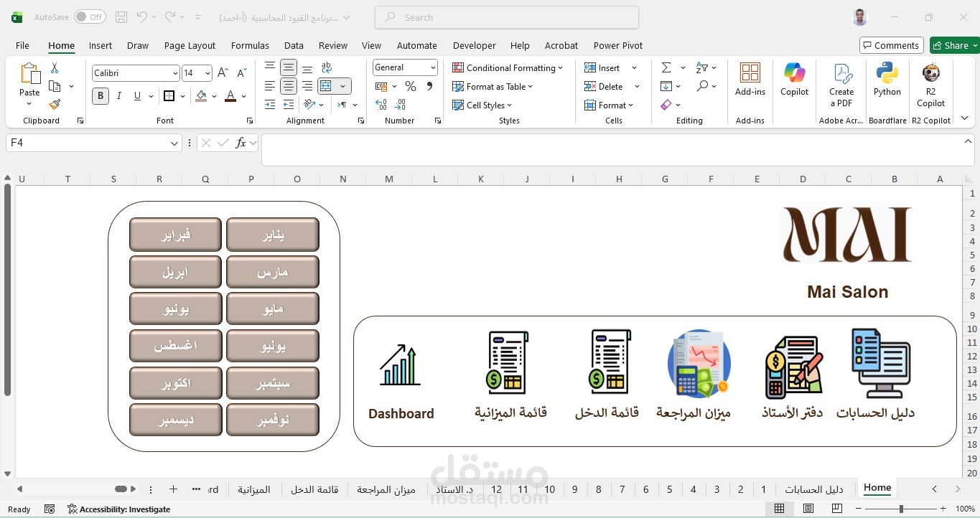Switch to sheet tab دليل الحسابات
This screenshot has height=518, width=980.
(x=814, y=489)
